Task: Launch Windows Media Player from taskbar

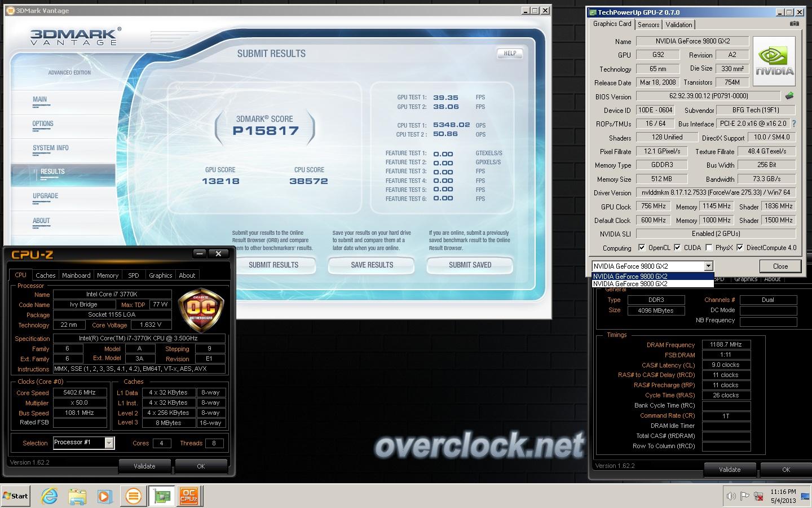Action: (104, 496)
